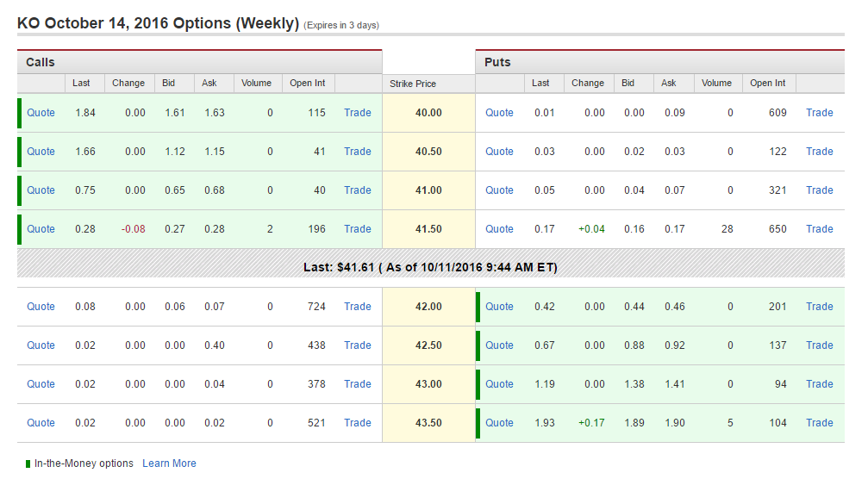Trade the 42.00 strike call
The height and width of the screenshot is (479, 868).
point(358,307)
